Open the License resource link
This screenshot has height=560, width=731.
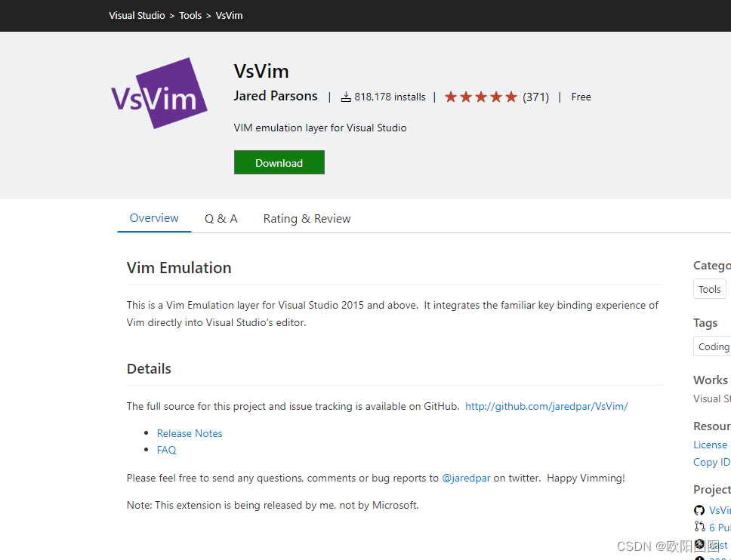(711, 445)
